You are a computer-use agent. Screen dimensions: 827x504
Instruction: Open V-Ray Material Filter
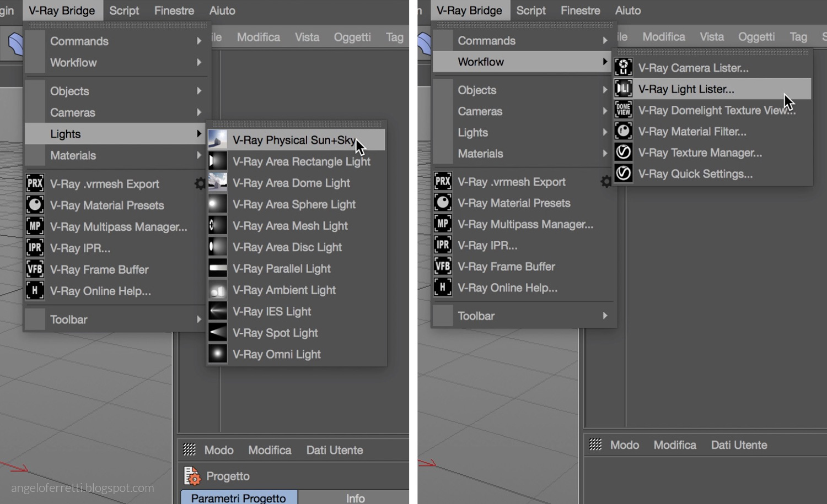pos(712,131)
